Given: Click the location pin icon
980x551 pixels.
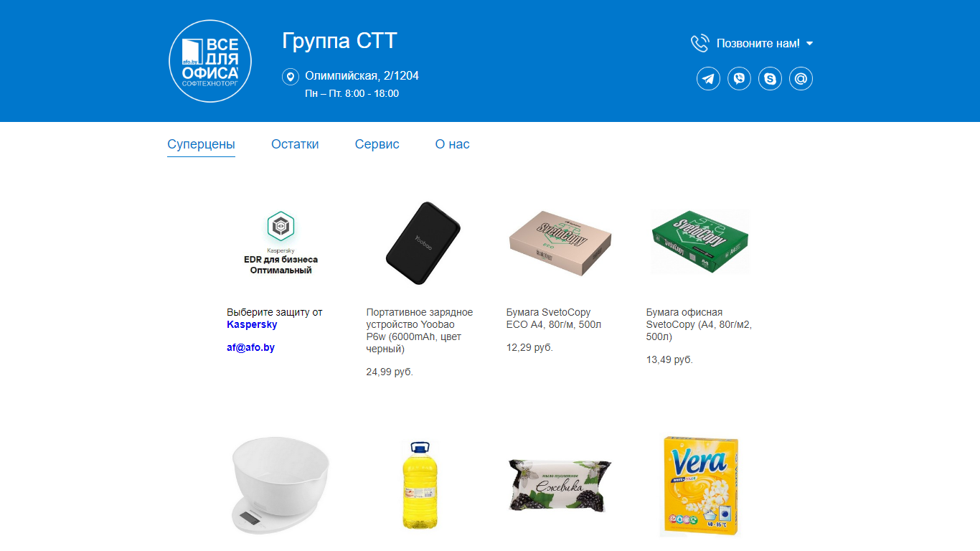Looking at the screenshot, I should 291,76.
